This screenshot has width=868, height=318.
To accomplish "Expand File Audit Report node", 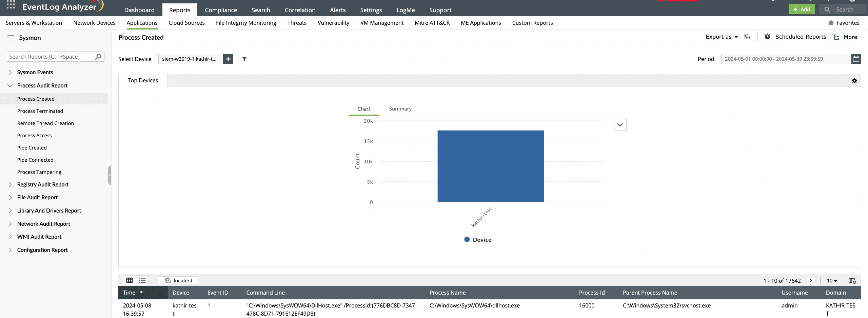I will pyautogui.click(x=10, y=197).
